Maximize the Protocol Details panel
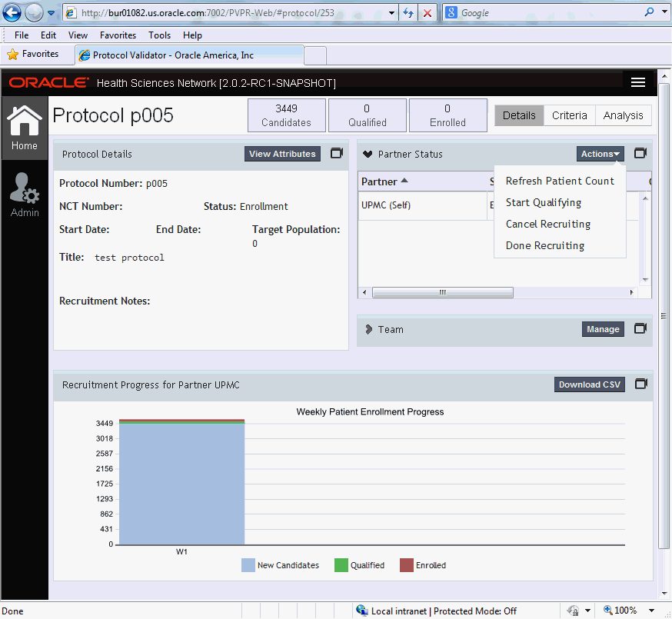This screenshot has height=619, width=672. 337,153
